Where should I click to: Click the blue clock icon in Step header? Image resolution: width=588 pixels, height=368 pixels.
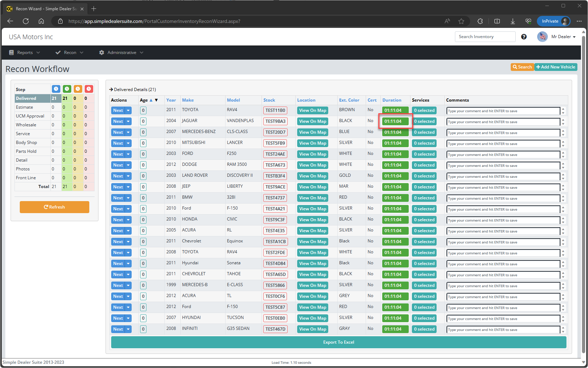[56, 89]
